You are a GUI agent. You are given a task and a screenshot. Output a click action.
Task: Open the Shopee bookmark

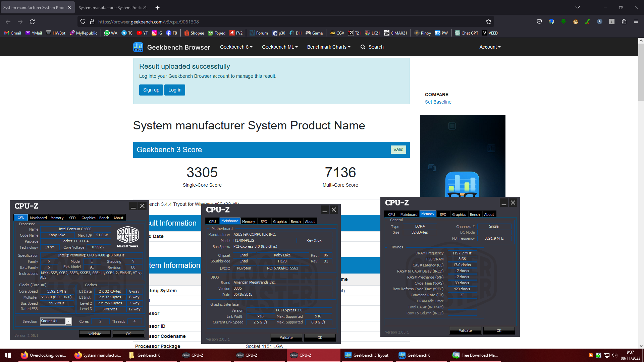pos(194,33)
